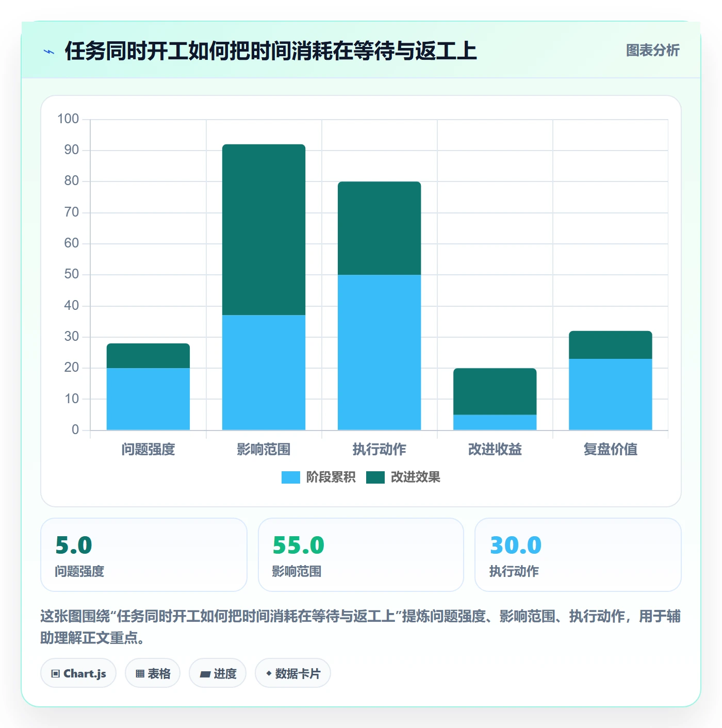Click the 5.0 问题强度 data card
Viewport: 722px width, 728px height.
(x=144, y=555)
